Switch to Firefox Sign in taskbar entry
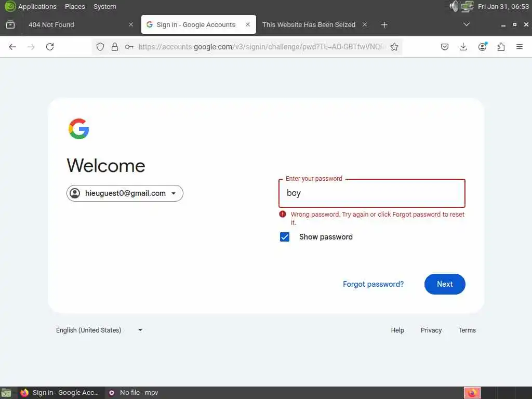The width and height of the screenshot is (532, 399). click(60, 393)
